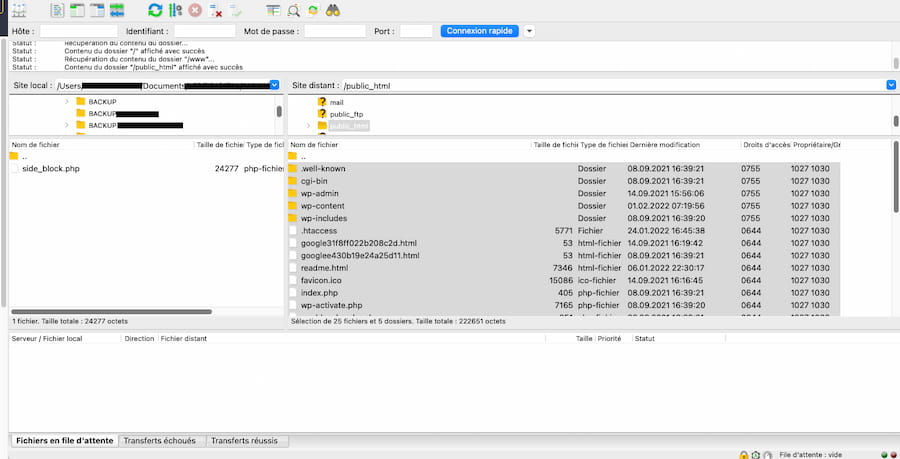This screenshot has width=900, height=459.
Task: Toggle directory comparison icon
Action: (x=293, y=10)
